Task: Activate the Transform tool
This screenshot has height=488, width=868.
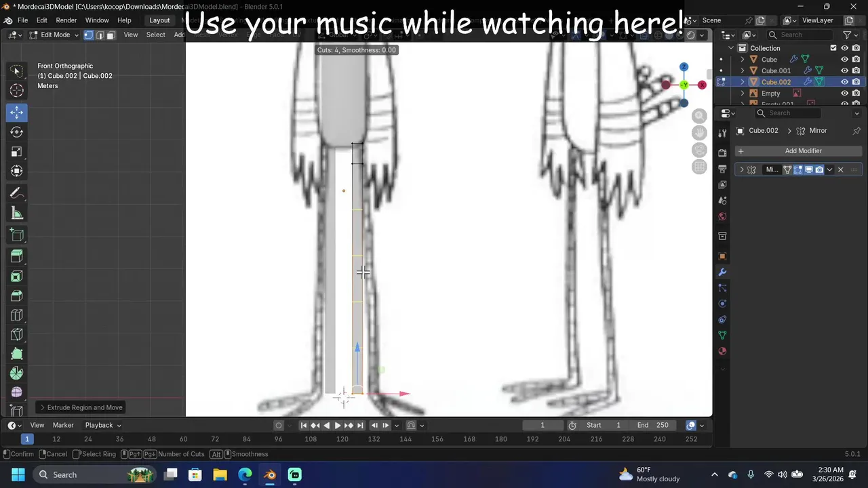Action: click(x=17, y=171)
